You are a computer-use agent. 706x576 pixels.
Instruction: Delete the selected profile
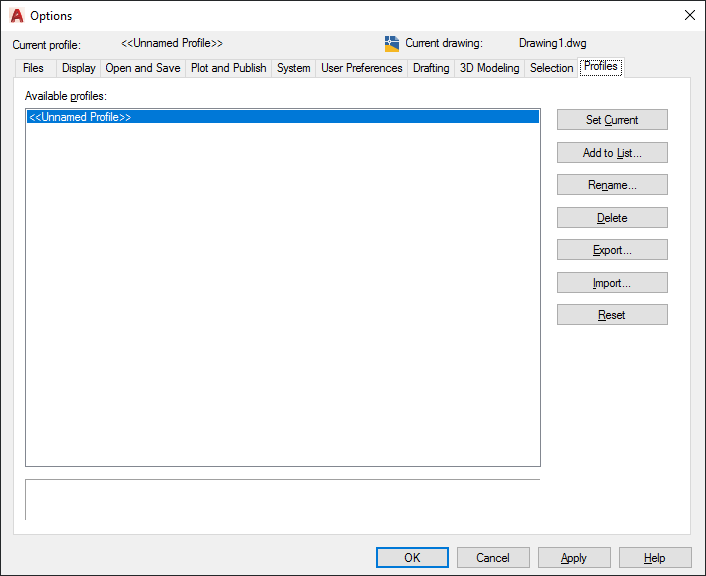point(612,218)
